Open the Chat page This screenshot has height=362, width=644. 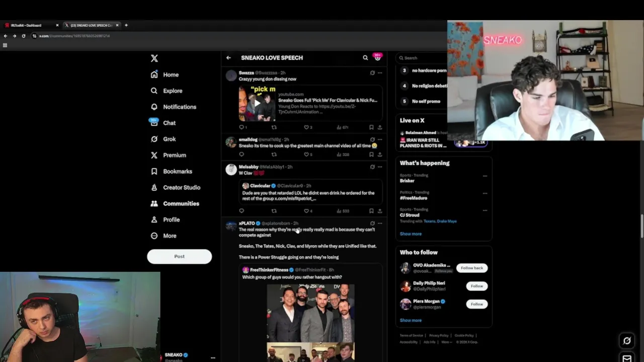coord(163,123)
